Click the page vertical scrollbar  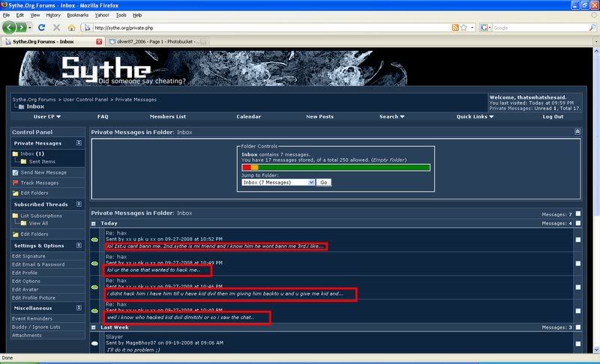coord(596,200)
